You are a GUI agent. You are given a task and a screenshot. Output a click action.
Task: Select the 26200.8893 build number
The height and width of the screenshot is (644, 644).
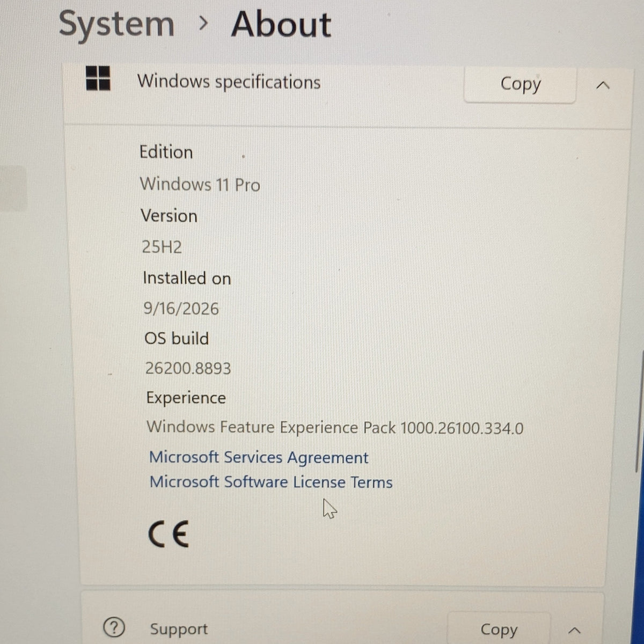pos(188,368)
